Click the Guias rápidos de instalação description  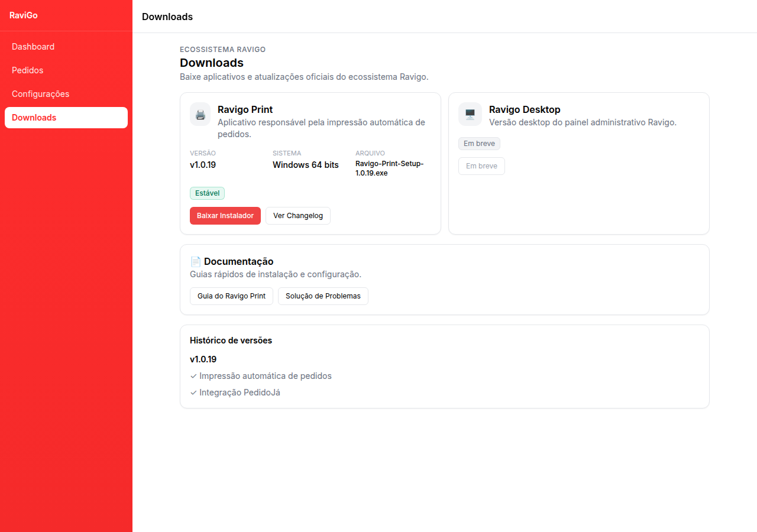[276, 274]
